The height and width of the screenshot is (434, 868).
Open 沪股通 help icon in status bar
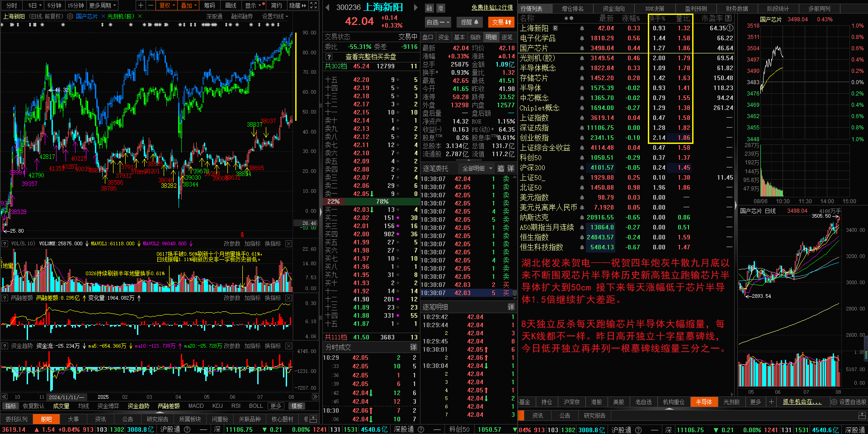pos(187,429)
